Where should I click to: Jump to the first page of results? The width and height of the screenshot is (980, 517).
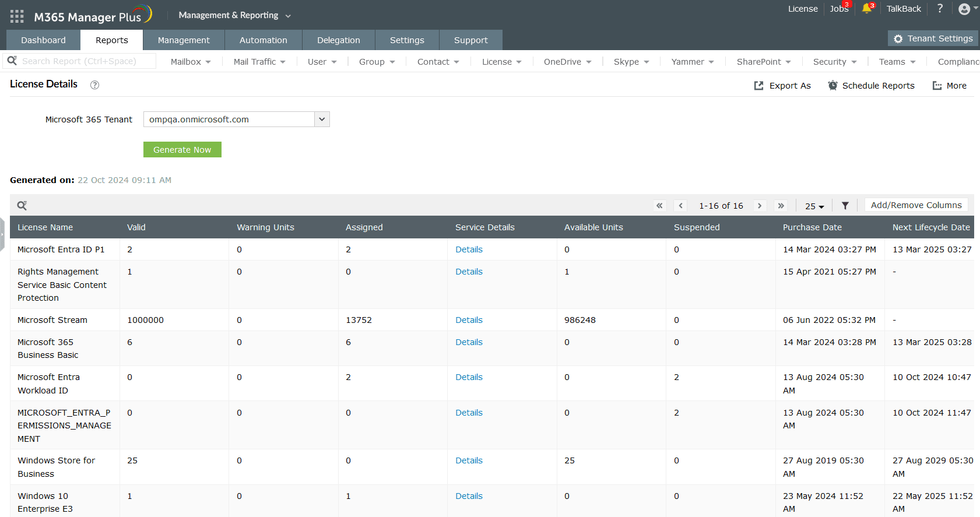point(659,206)
